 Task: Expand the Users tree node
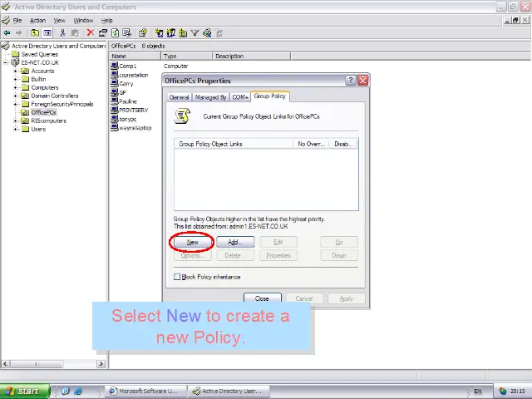click(x=15, y=129)
